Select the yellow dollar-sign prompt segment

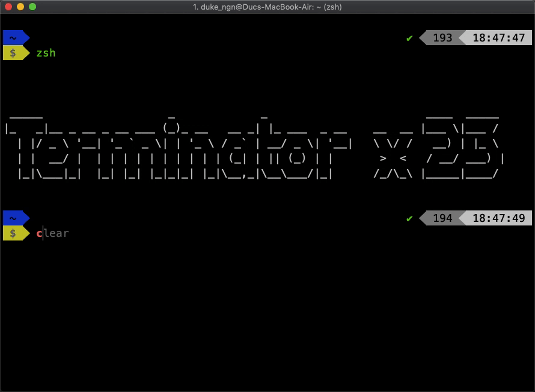point(13,53)
